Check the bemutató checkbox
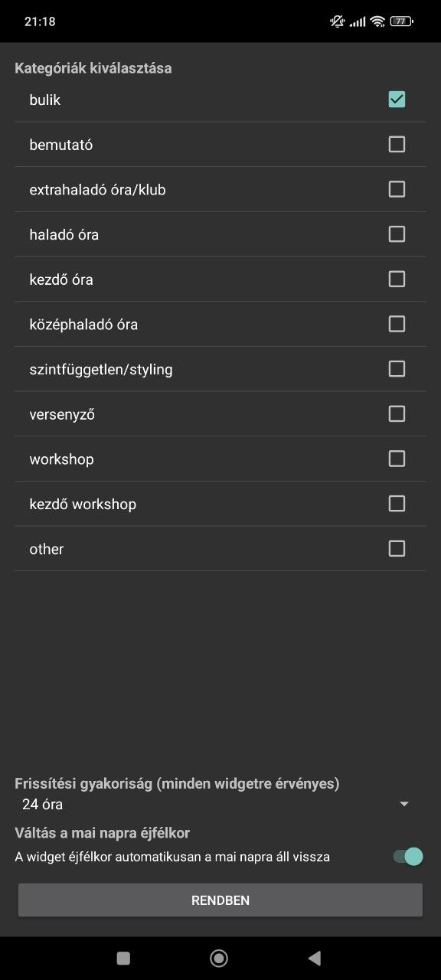Viewport: 441px width, 980px height. pos(397,144)
